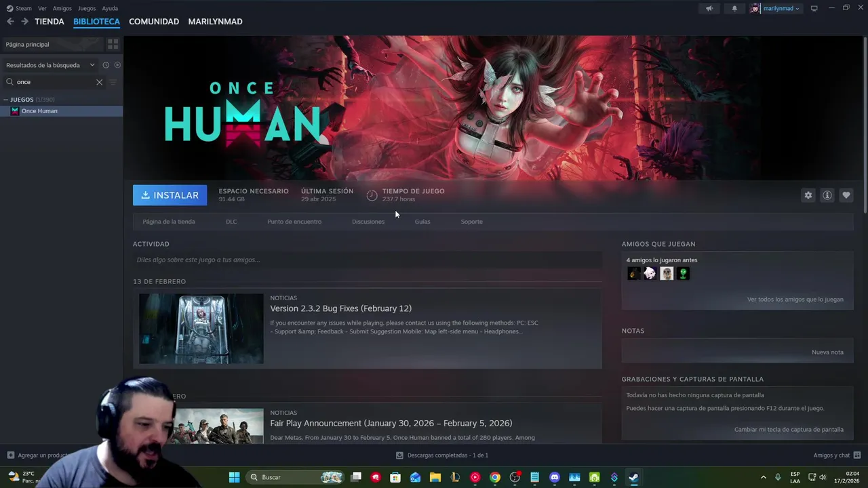Viewport: 868px width, 488px height.
Task: Show hidden system tray icons
Action: pyautogui.click(x=764, y=477)
